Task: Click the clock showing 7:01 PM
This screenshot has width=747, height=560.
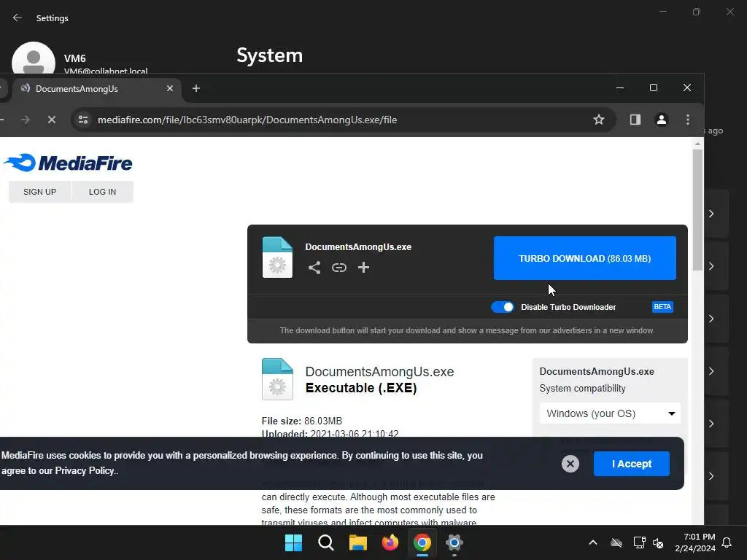Action: coord(699,537)
